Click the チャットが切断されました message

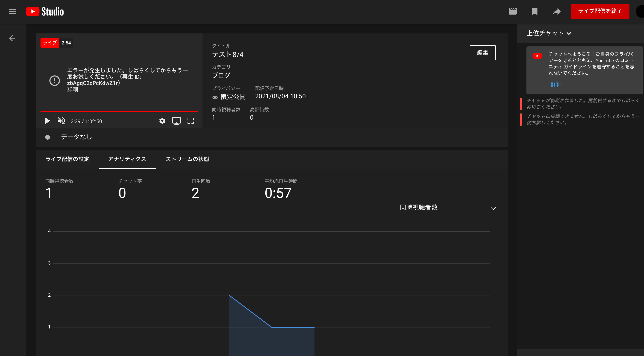click(583, 104)
